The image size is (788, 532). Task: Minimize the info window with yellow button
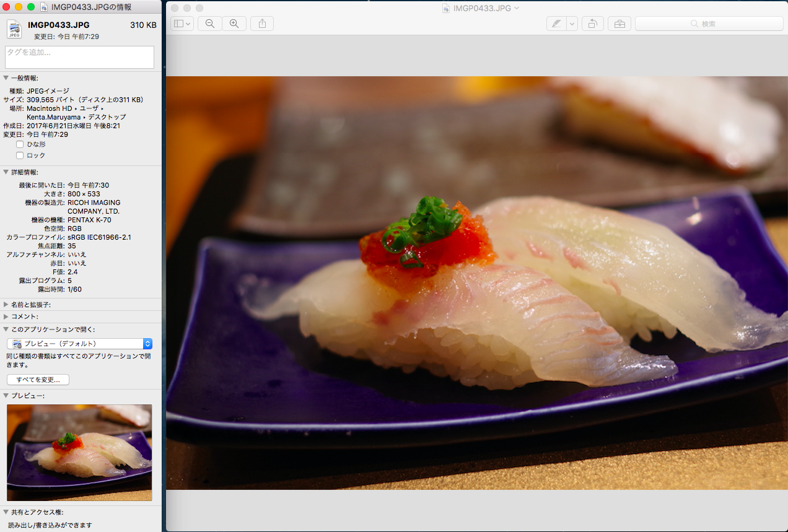pos(19,7)
